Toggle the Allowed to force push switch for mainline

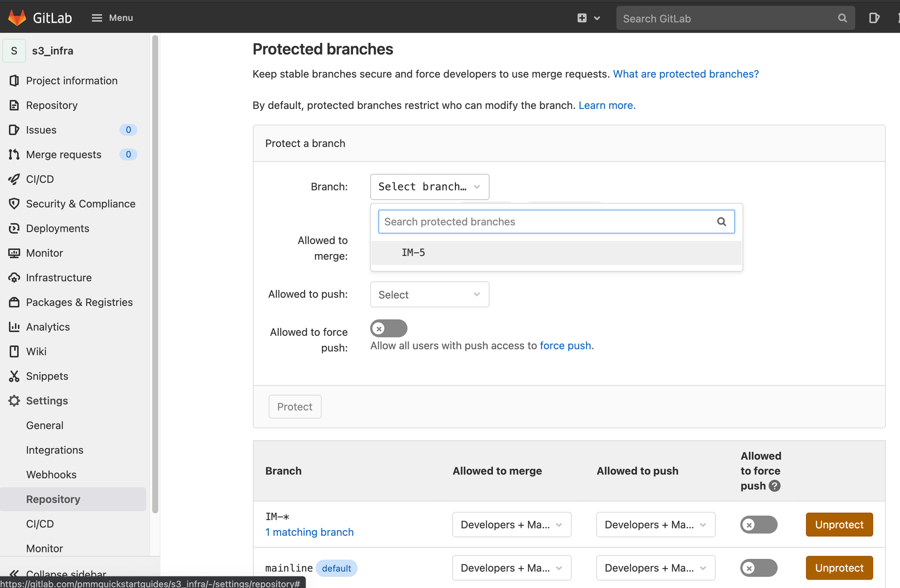(758, 567)
